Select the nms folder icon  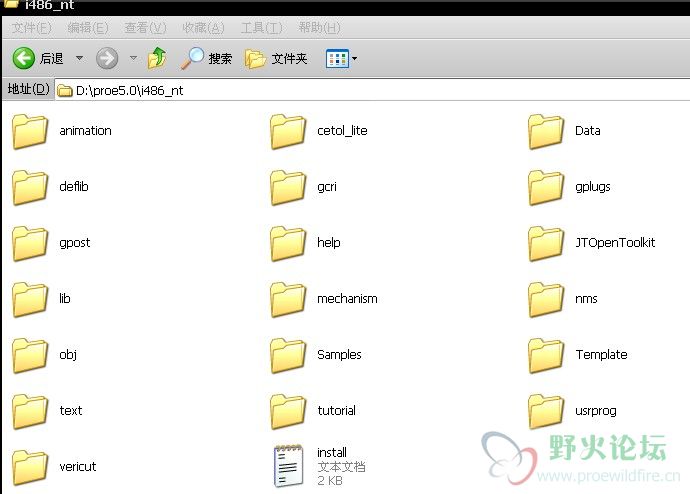pos(546,299)
